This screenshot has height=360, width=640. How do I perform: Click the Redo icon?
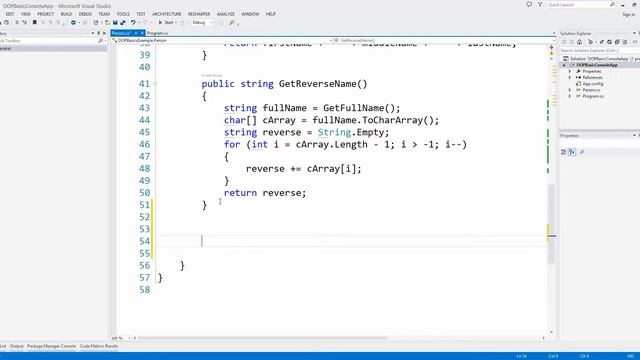(145, 22)
